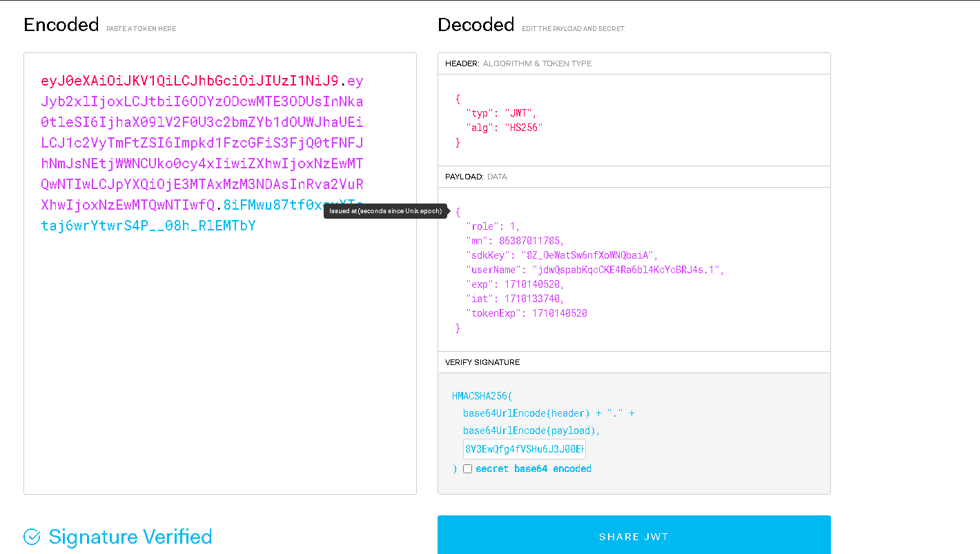Image resolution: width=980 pixels, height=554 pixels.
Task: Click the blue signature segment of the encoded token
Action: click(x=148, y=226)
